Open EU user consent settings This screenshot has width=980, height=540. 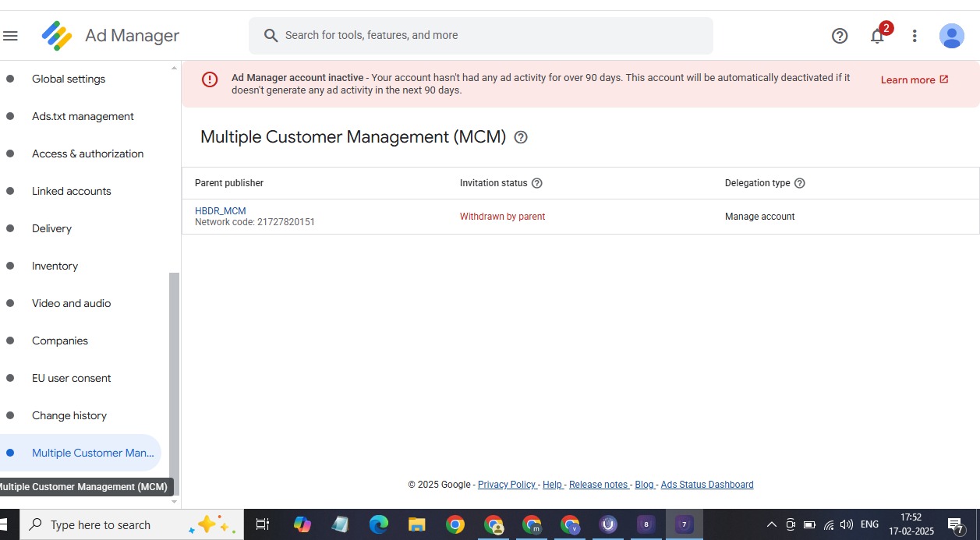(x=72, y=378)
